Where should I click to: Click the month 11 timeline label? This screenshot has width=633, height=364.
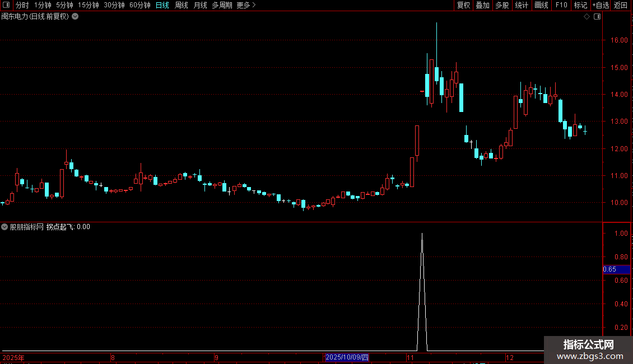pyautogui.click(x=410, y=357)
